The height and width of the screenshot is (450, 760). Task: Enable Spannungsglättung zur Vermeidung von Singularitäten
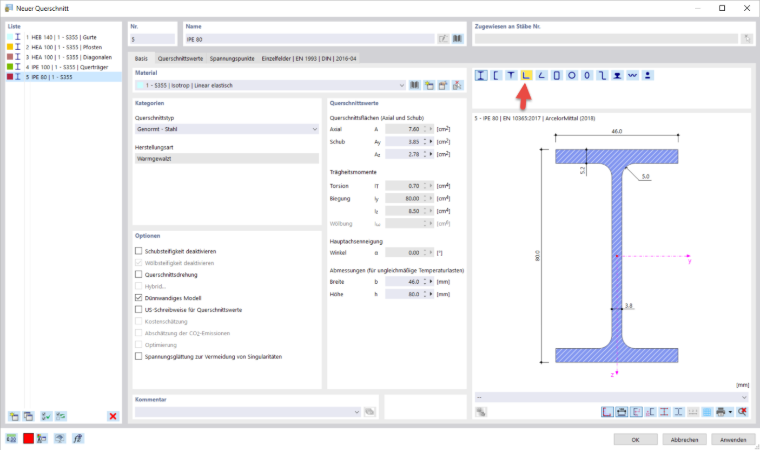(139, 356)
